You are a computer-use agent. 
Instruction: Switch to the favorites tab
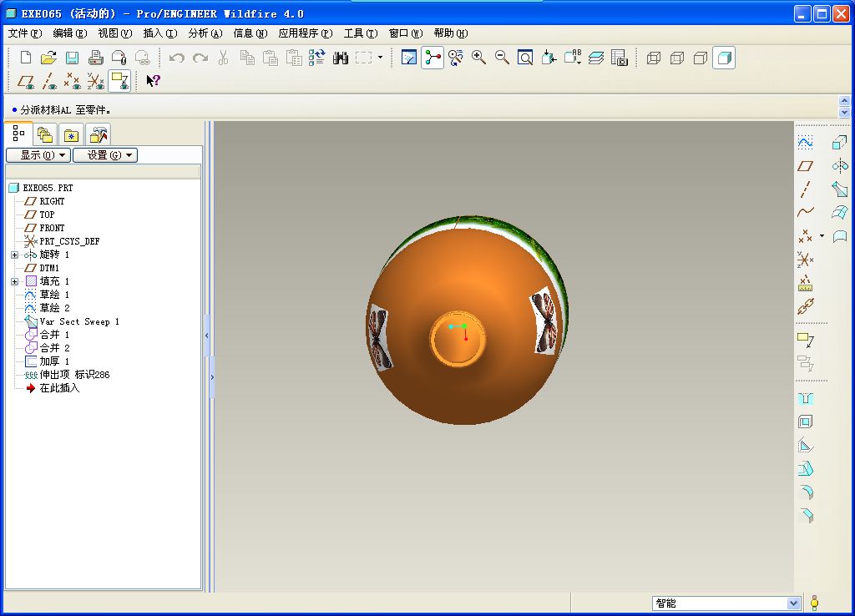71,134
